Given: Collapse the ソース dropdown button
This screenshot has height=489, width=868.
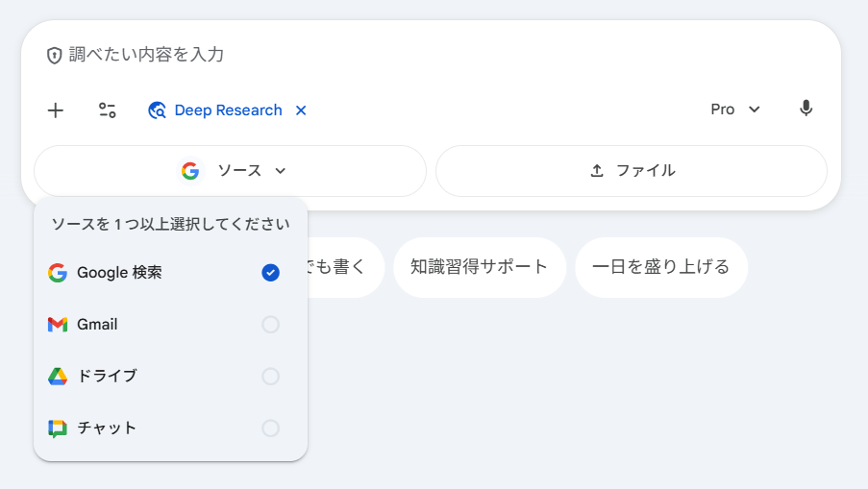Looking at the screenshot, I should (231, 171).
